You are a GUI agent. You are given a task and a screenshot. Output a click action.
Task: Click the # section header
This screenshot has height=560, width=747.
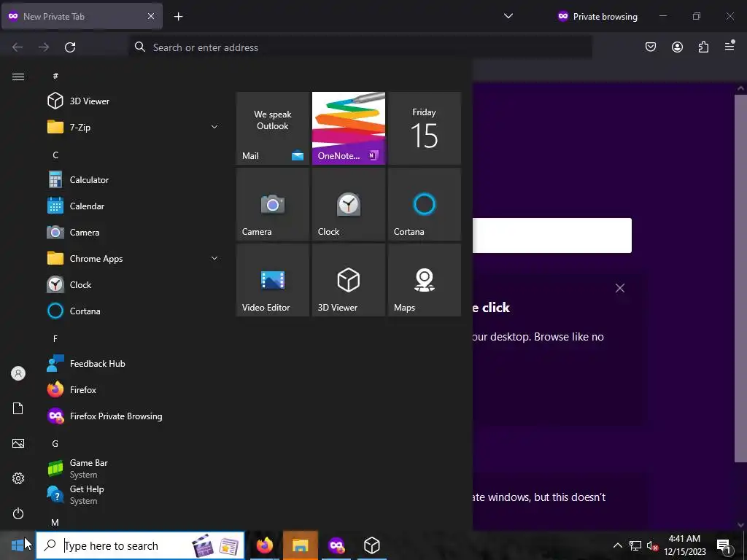coord(55,76)
